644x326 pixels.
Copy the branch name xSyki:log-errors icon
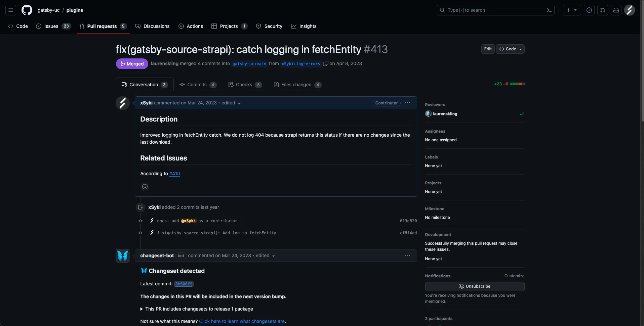tap(325, 63)
